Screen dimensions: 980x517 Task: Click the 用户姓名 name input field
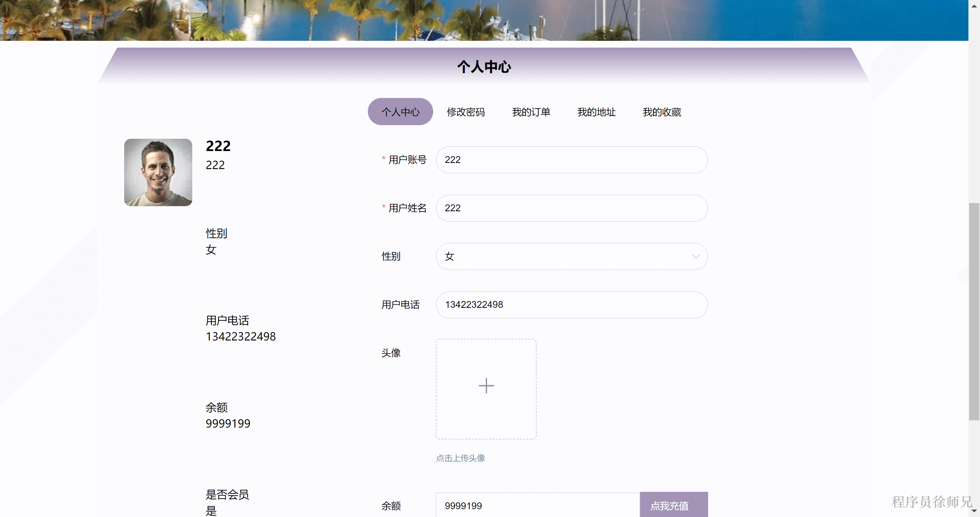pos(571,208)
